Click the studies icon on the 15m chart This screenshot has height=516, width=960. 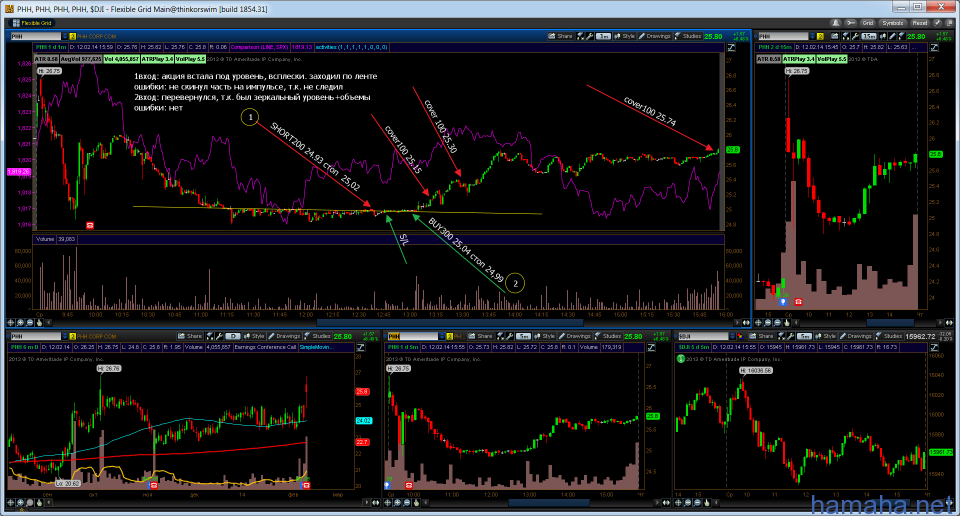click(x=902, y=37)
